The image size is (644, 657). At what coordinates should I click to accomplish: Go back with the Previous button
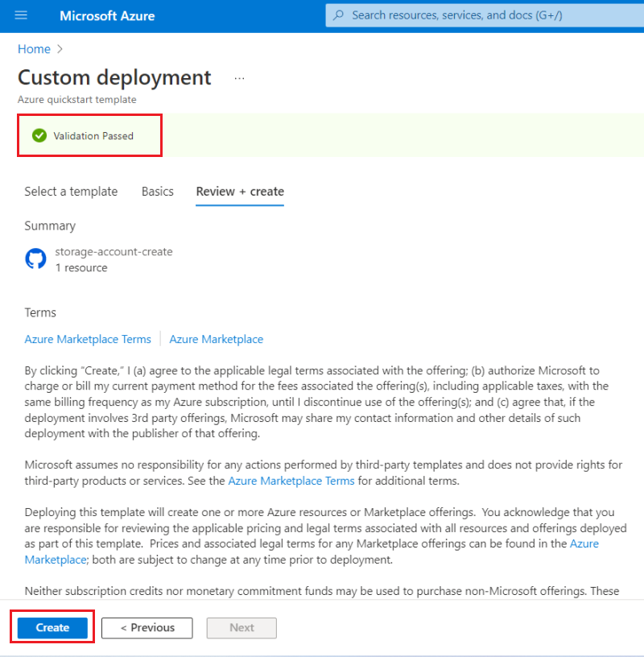(x=147, y=627)
